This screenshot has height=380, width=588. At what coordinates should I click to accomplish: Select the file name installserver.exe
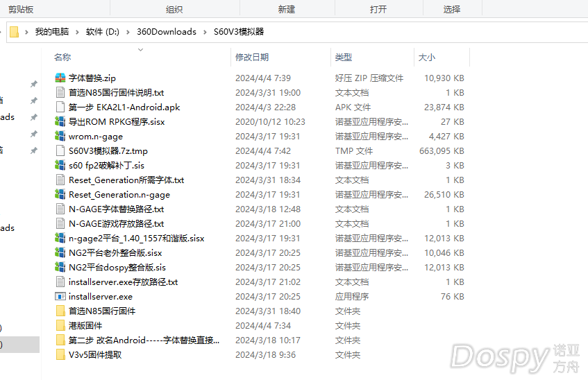coord(101,296)
